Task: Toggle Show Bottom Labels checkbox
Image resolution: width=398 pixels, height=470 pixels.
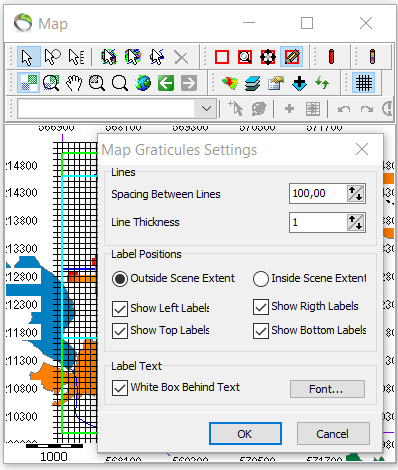Action: pos(261,331)
